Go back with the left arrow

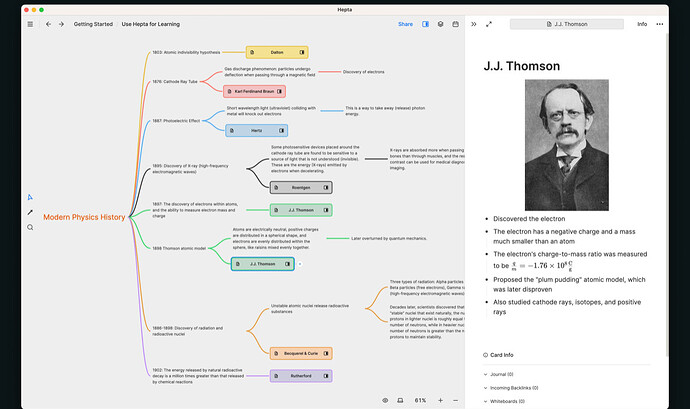(x=48, y=24)
